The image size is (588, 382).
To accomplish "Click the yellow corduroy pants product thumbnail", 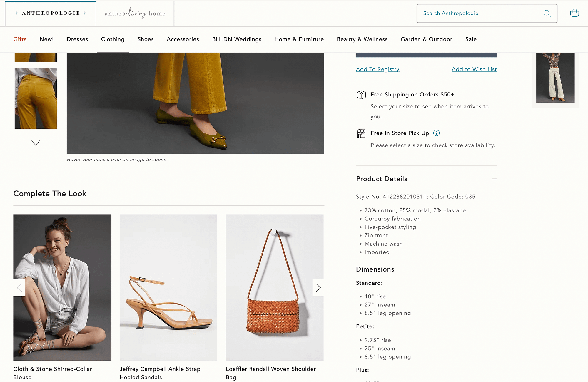I will click(x=35, y=98).
